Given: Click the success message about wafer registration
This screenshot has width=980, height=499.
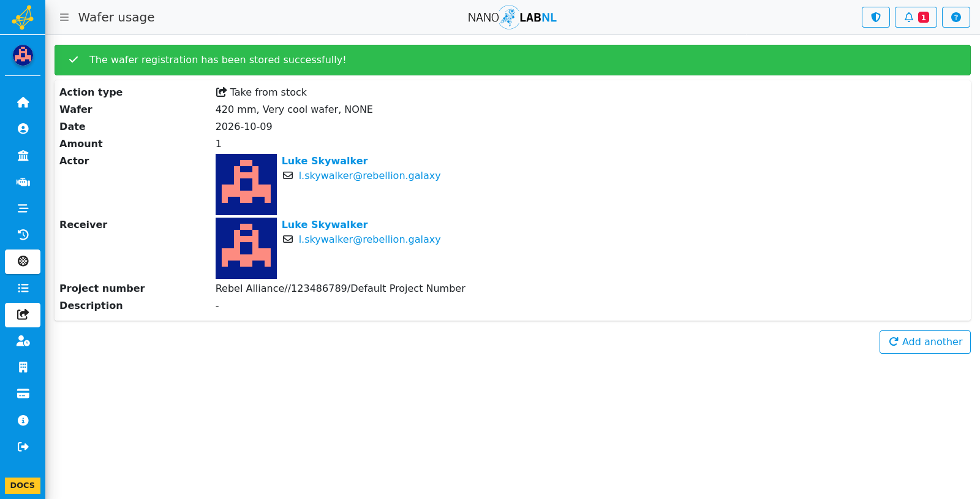Looking at the screenshot, I should pyautogui.click(x=217, y=59).
